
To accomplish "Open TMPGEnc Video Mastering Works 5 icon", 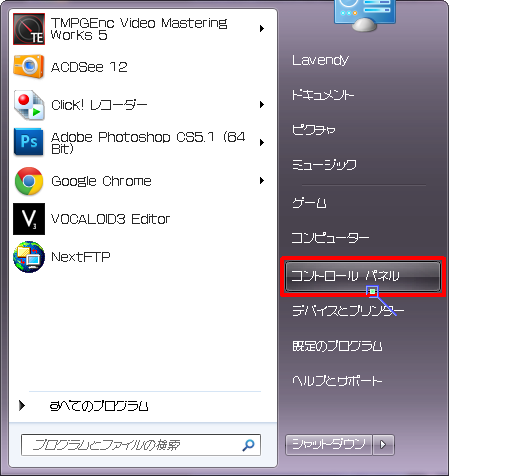I will tap(29, 29).
